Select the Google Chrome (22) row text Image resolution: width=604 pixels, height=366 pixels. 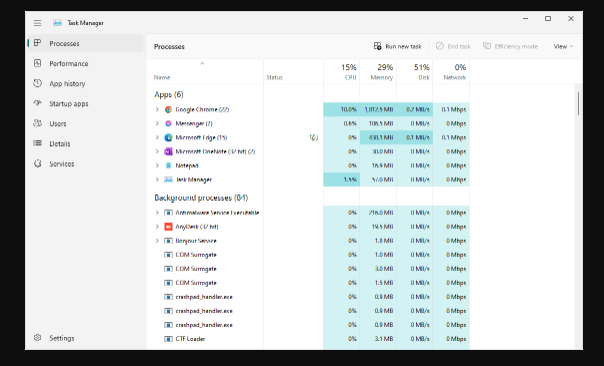[202, 109]
